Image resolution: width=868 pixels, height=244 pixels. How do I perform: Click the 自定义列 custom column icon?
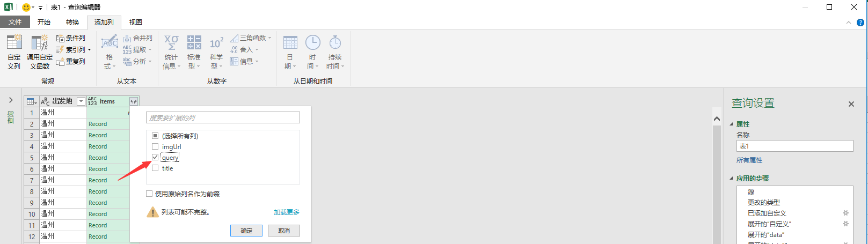pos(14,42)
